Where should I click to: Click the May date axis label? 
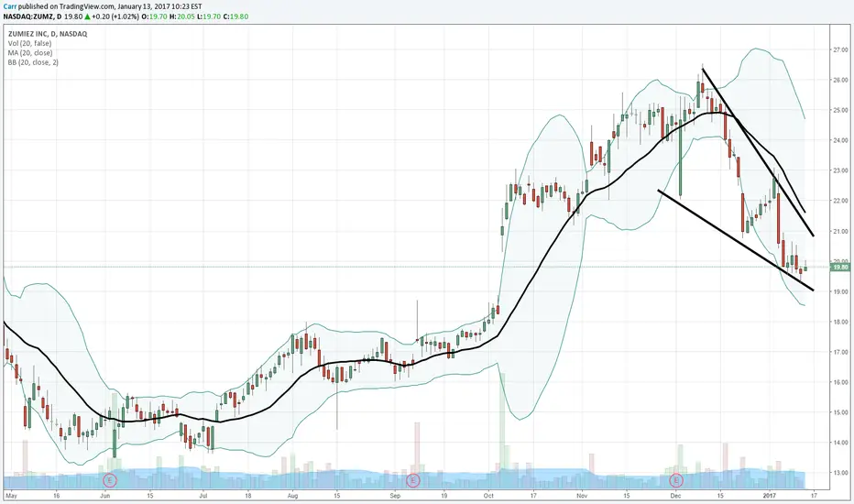(x=11, y=496)
